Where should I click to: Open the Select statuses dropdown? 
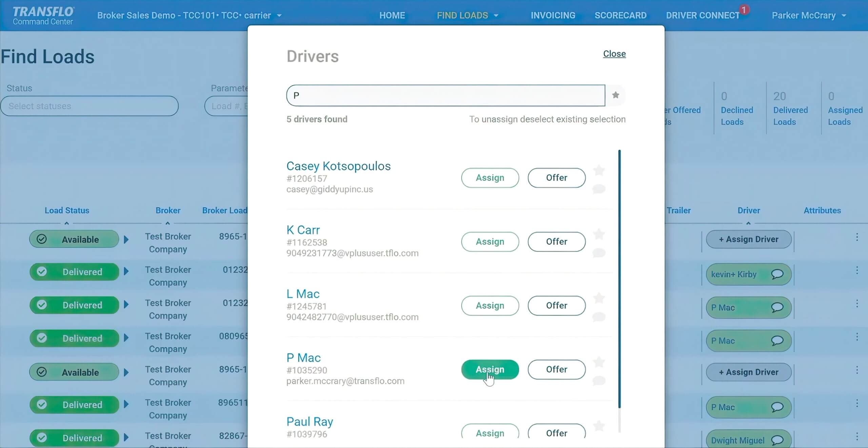coord(90,106)
